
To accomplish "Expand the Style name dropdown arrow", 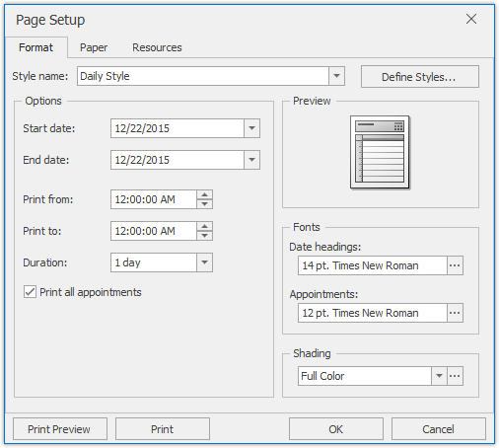I will coord(336,76).
